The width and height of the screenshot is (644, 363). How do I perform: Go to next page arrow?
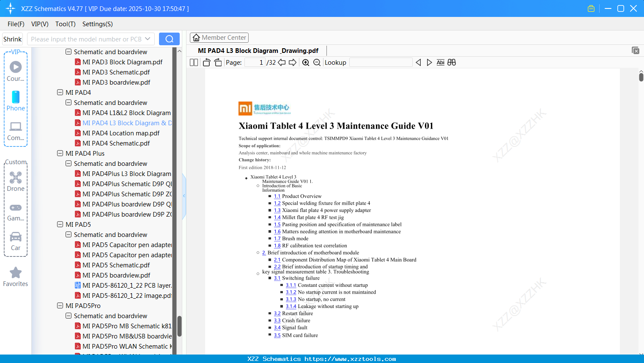point(293,63)
